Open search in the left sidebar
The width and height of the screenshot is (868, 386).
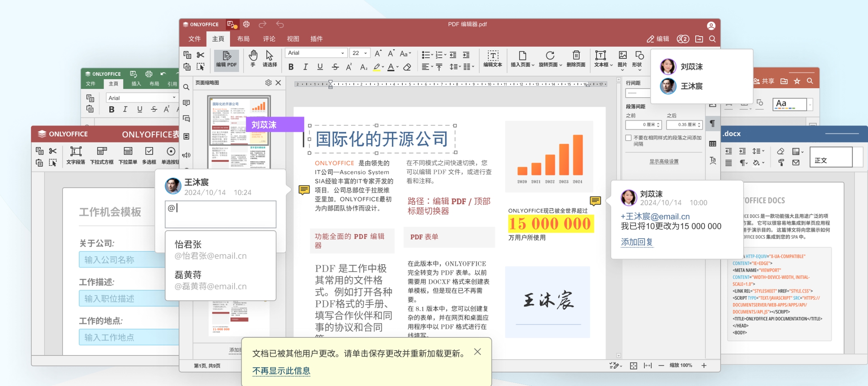186,87
